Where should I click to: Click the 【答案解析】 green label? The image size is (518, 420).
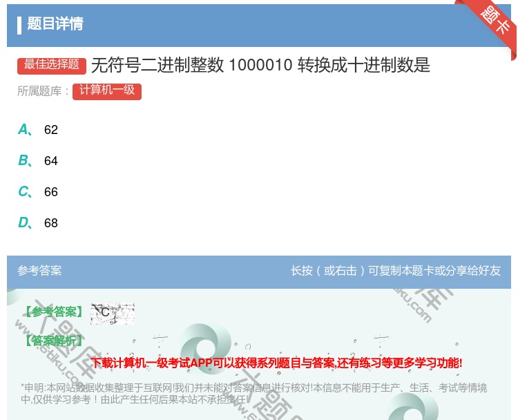(53, 341)
